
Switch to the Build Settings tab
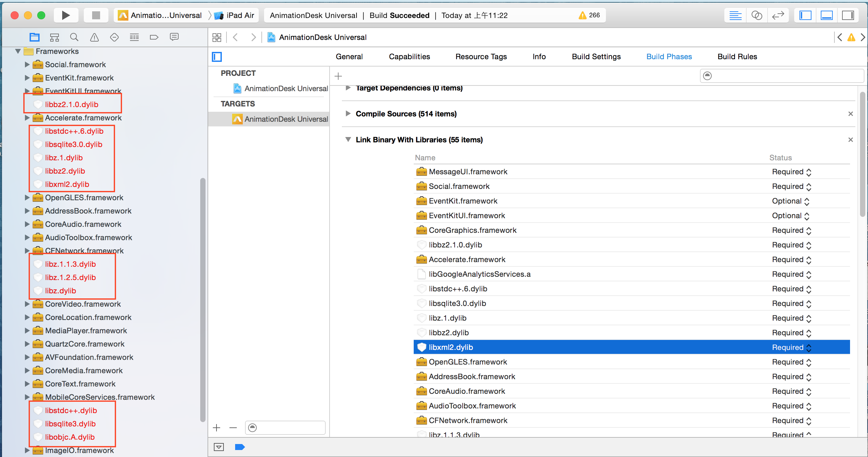tap(596, 57)
